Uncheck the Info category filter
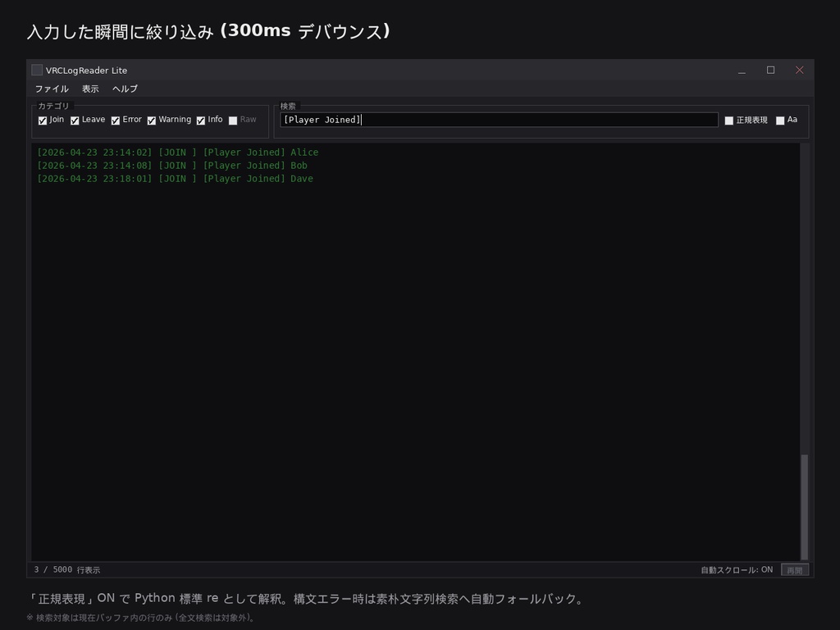 pyautogui.click(x=199, y=120)
